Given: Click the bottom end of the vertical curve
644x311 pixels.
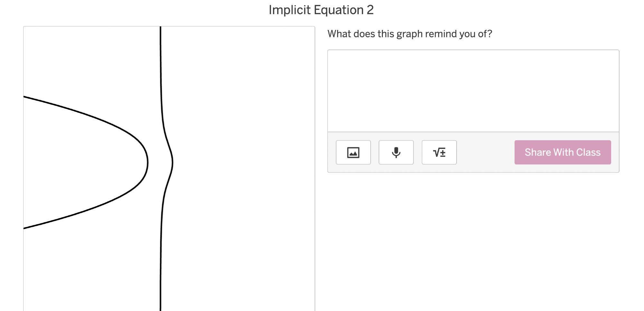Looking at the screenshot, I should 160,308.
